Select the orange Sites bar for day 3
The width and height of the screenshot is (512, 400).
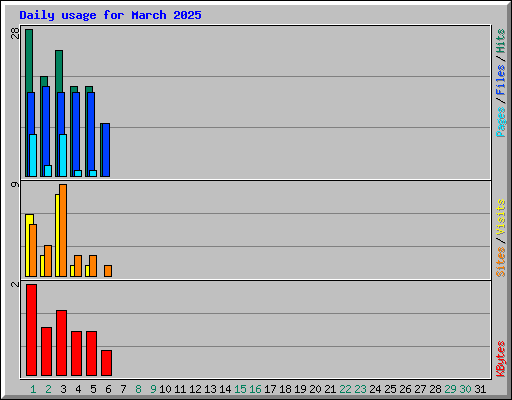pyautogui.click(x=63, y=230)
